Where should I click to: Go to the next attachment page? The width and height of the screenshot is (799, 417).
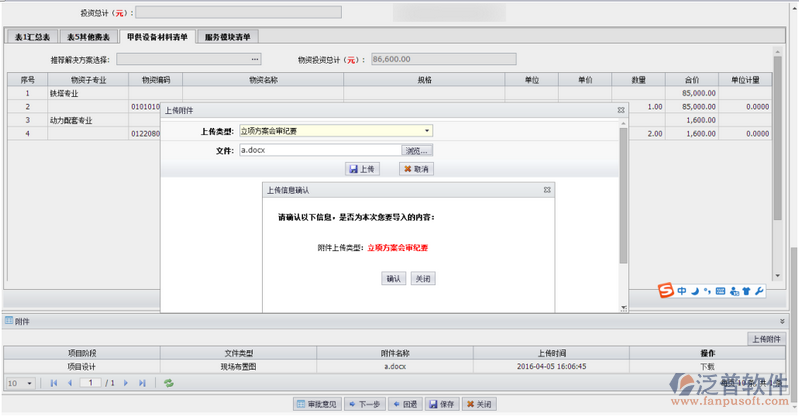[126, 383]
